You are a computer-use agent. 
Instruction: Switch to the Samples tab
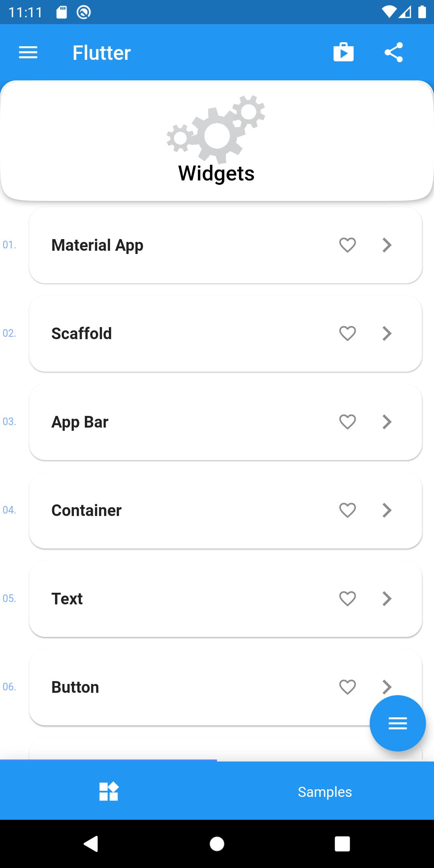point(325,792)
